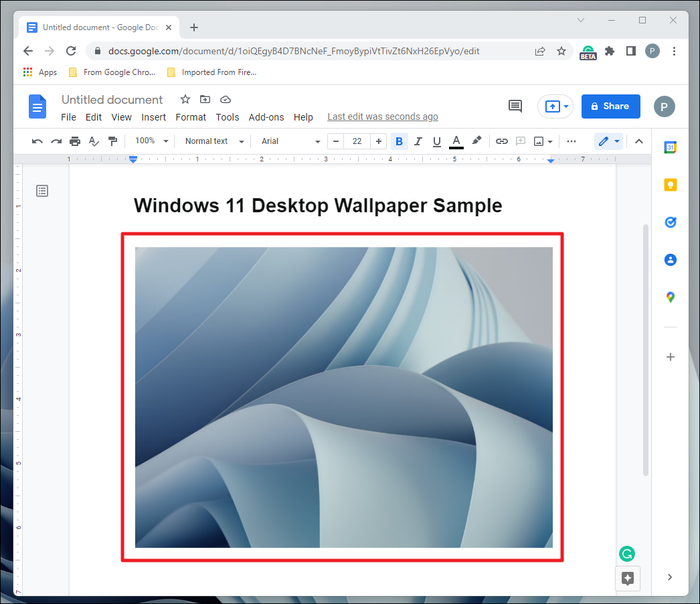Click the Print icon

tap(75, 141)
